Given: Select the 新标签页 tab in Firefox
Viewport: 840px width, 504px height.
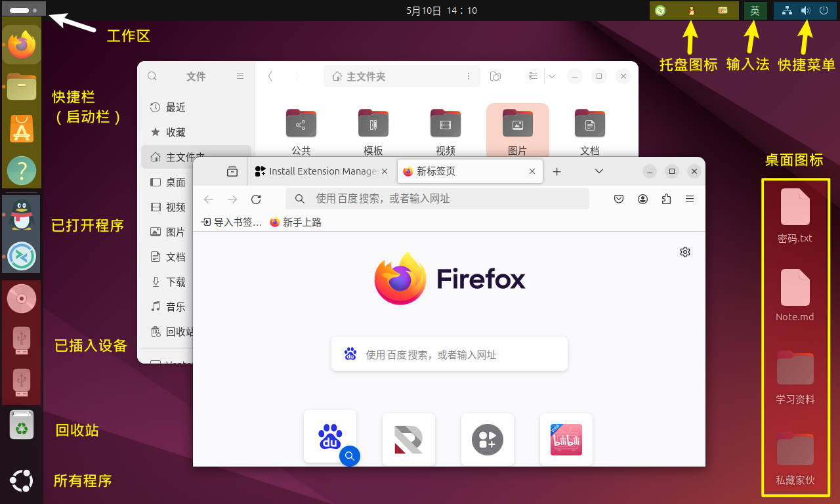Looking at the screenshot, I should (x=470, y=171).
